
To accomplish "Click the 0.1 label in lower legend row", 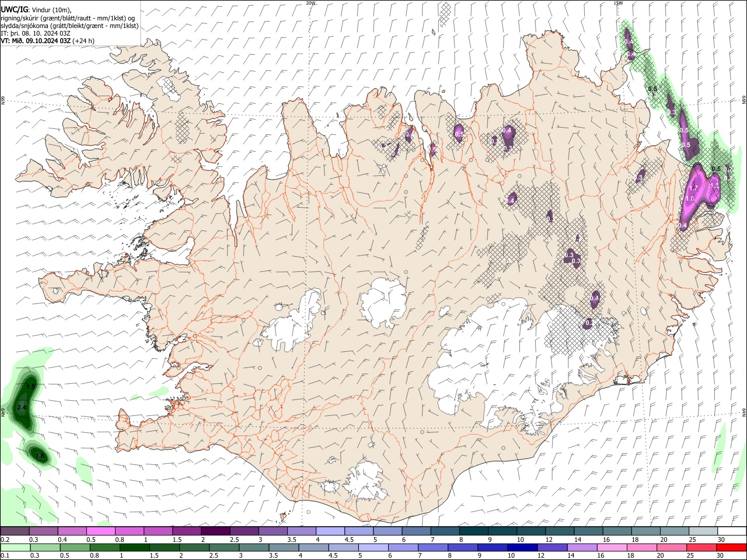I will tap(5, 555).
